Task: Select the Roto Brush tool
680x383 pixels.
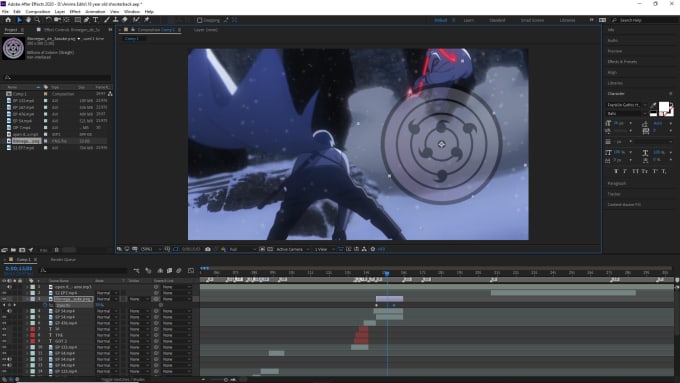Action: coord(136,20)
